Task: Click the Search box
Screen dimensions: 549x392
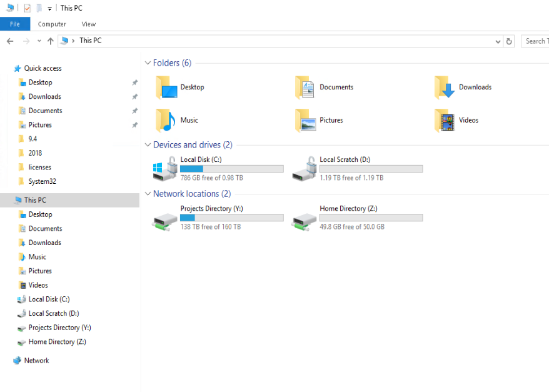Action: point(535,41)
